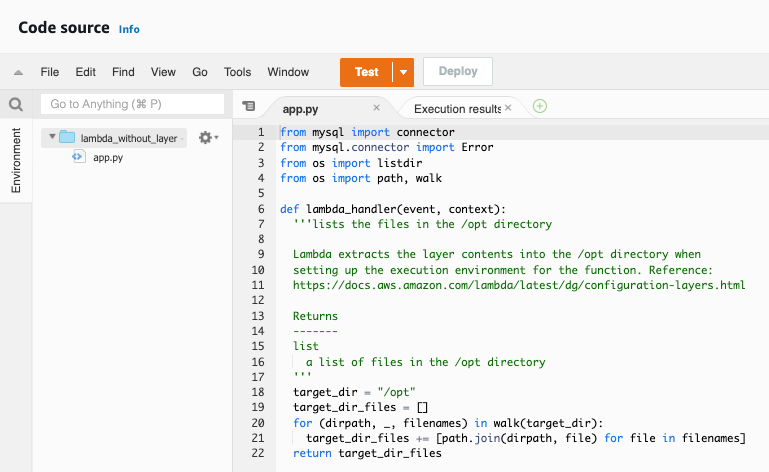Screen dimensions: 769x472
Task: Click 'from os import path, walk' line
Action: pyautogui.click(x=361, y=178)
